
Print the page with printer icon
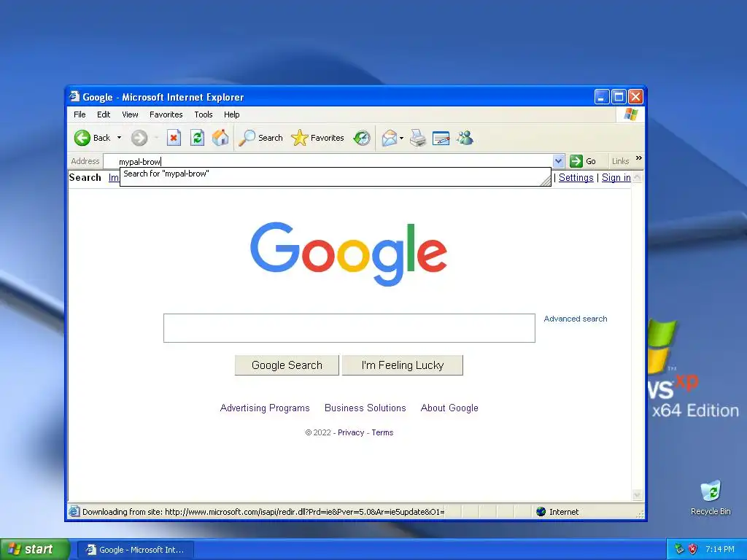(x=418, y=138)
